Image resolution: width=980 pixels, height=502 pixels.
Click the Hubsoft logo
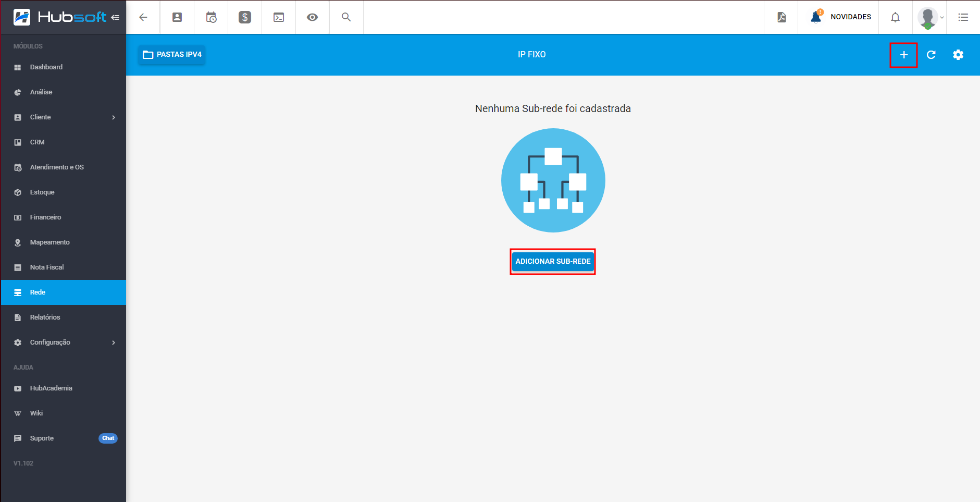tap(60, 17)
